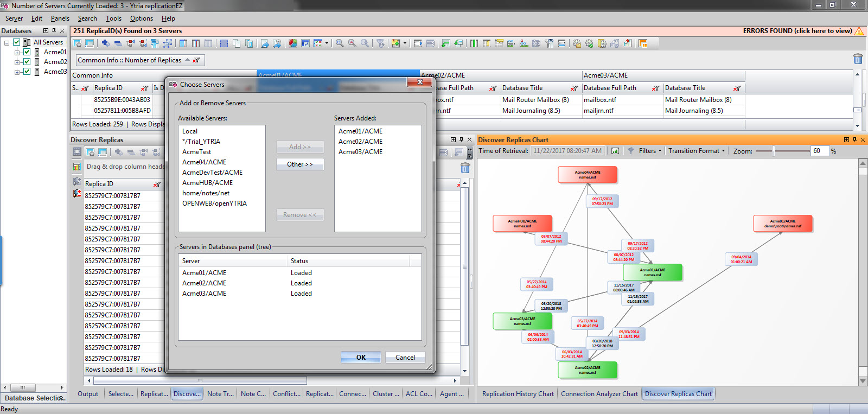This screenshot has width=868, height=414.
Task: Click the folder with gear icon in toolbar
Action: tap(602, 43)
